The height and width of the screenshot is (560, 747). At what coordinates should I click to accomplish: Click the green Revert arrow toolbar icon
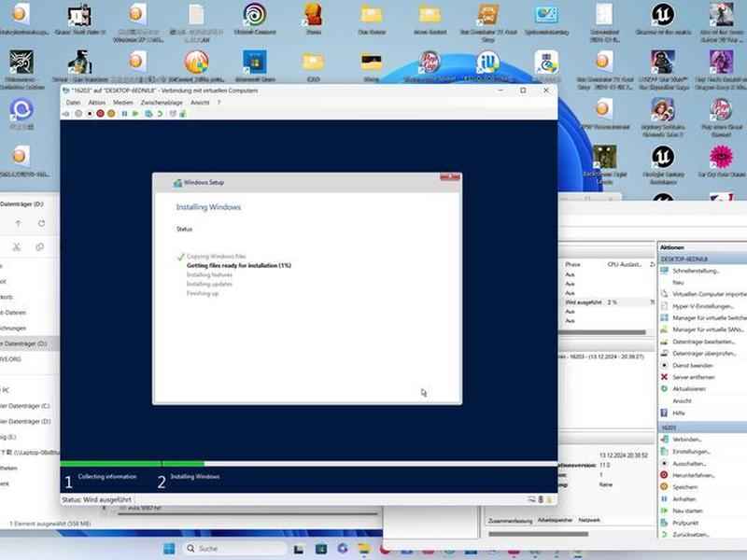pos(160,114)
